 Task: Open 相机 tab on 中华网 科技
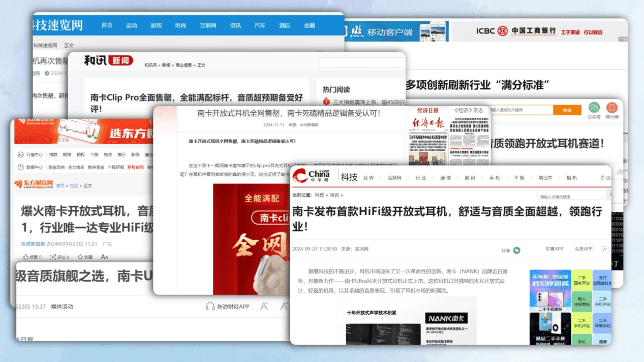572,178
